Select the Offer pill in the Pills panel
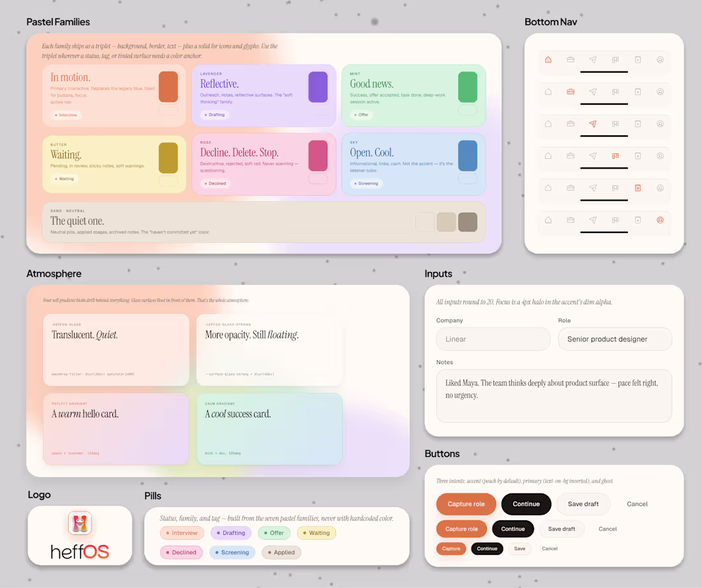The width and height of the screenshot is (702, 588). pos(274,533)
